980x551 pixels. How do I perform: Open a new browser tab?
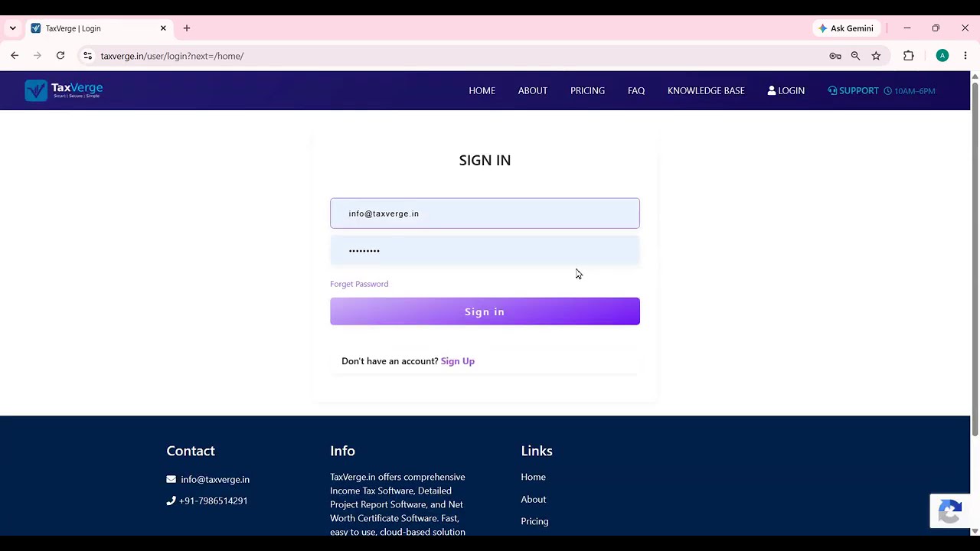pyautogui.click(x=187, y=28)
